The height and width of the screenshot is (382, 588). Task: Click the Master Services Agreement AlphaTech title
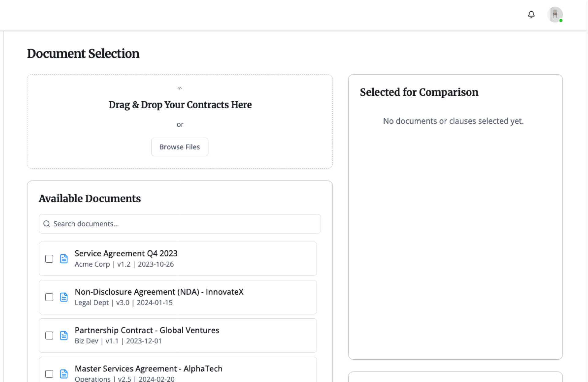coord(148,369)
